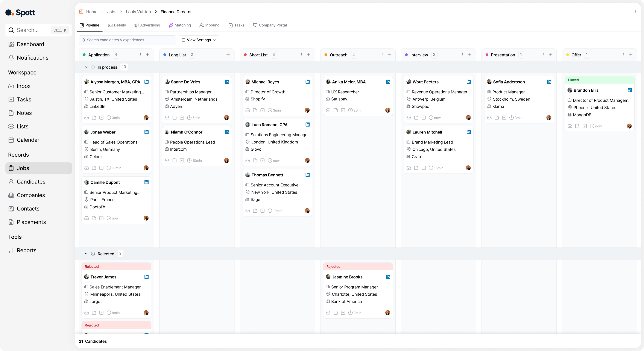Click the Louis Vuitton breadcrumb link
The image size is (644, 351).
[x=138, y=12]
